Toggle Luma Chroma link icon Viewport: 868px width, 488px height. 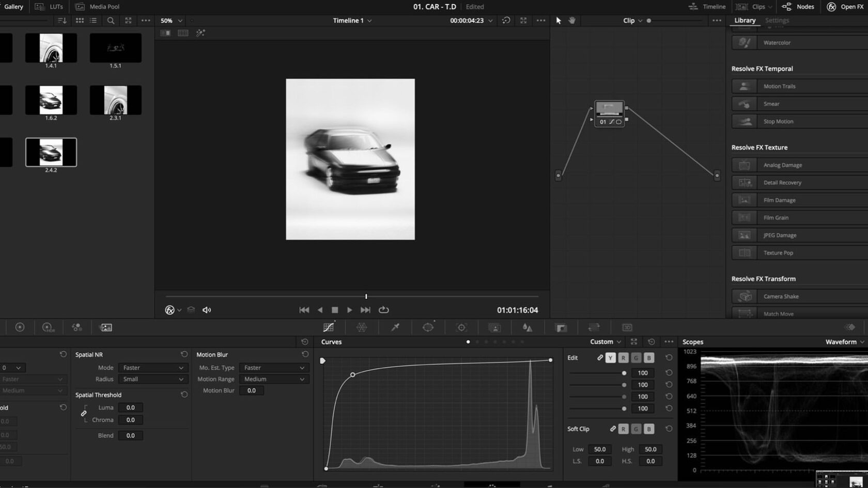(x=84, y=414)
